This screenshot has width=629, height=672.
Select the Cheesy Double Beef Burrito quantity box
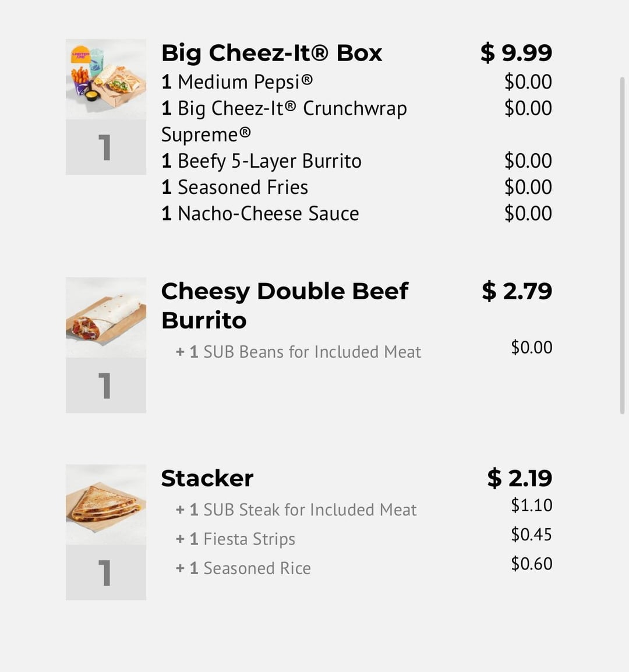106,385
